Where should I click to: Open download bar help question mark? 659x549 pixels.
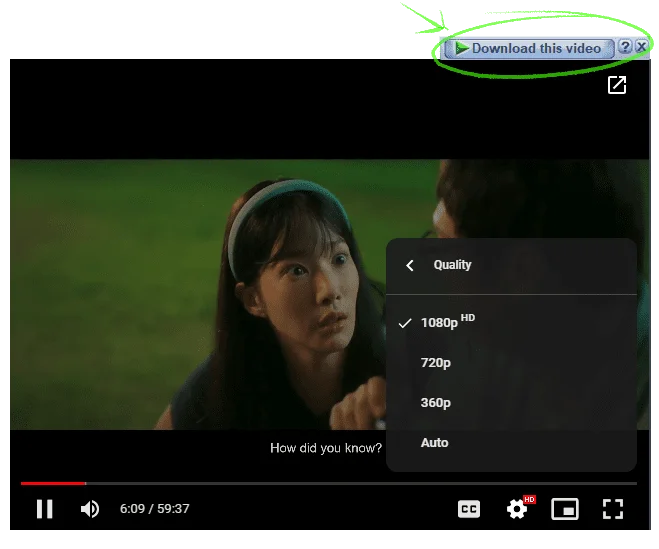pos(625,47)
